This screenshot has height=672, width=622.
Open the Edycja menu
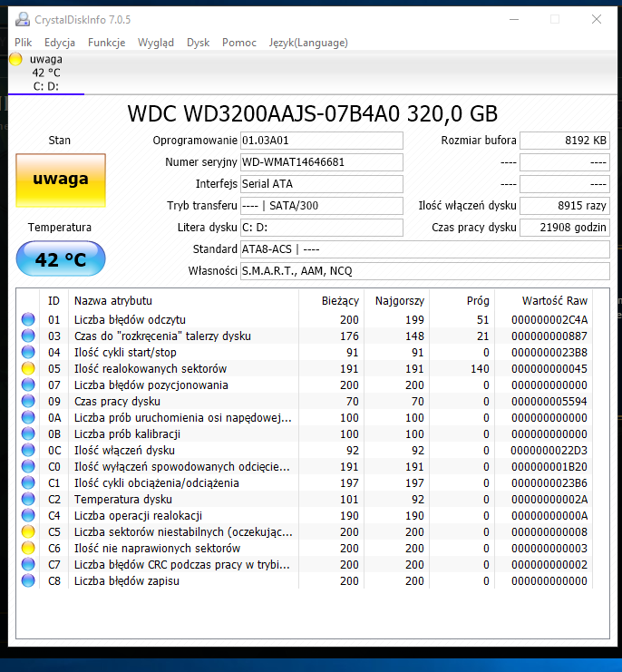click(x=60, y=43)
